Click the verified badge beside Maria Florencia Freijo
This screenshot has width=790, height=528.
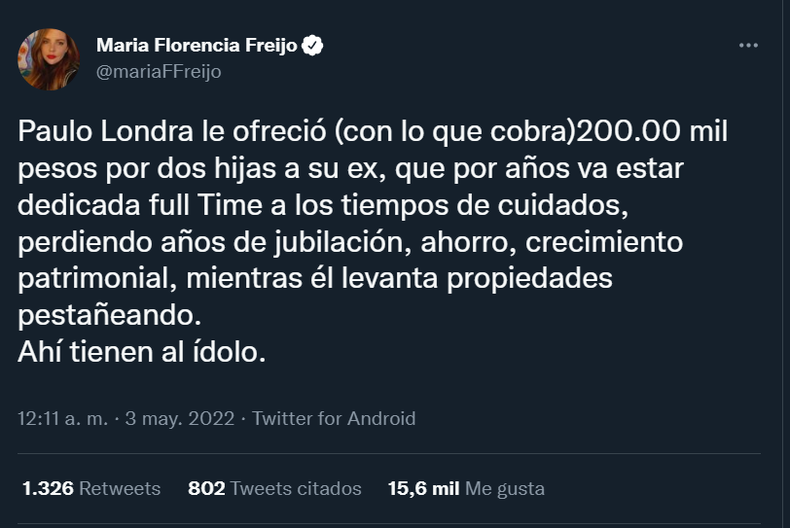pos(312,45)
